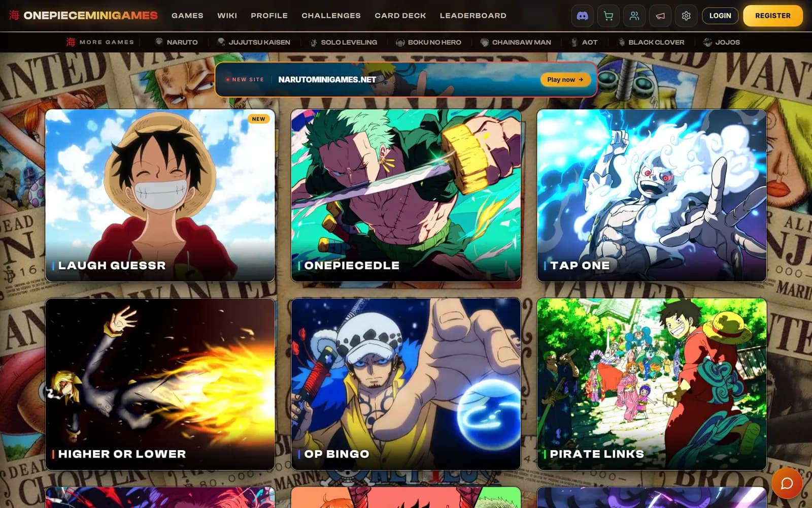Open the NARUTOMINIGAMES.NET link
Viewport: 812px width, 508px height.
(x=327, y=79)
